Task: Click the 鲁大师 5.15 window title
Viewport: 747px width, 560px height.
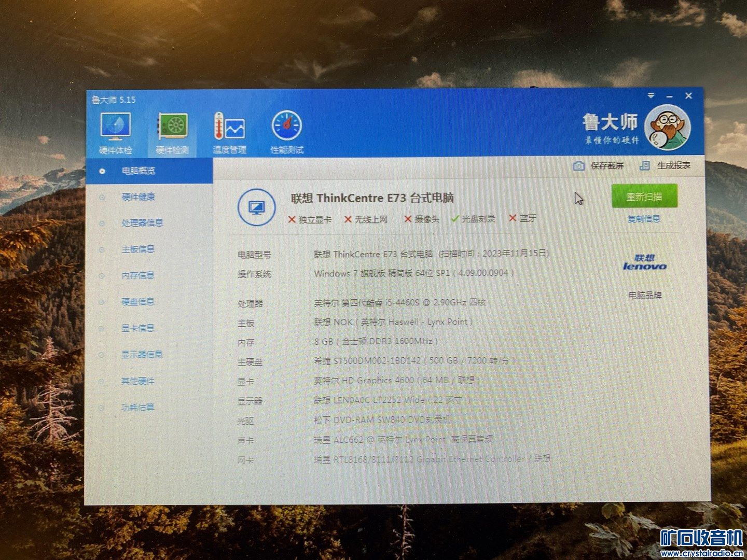Action: tap(114, 100)
